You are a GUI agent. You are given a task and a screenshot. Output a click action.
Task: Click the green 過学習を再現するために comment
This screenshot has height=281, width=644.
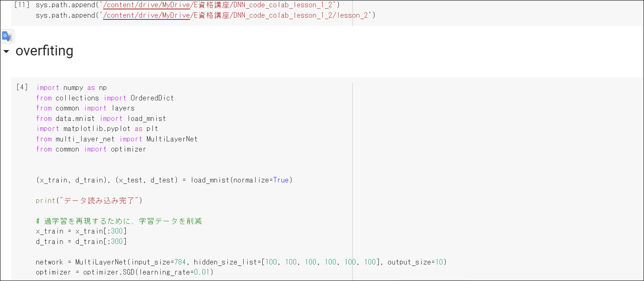pyautogui.click(x=119, y=221)
